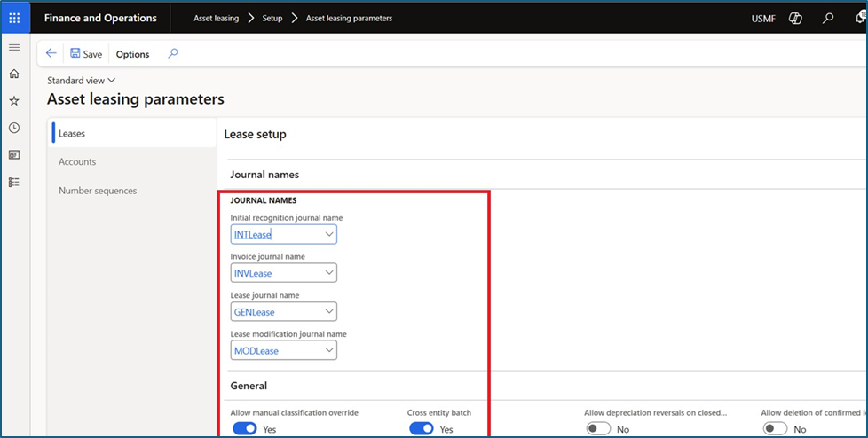Click the top bar search magnifier
Screen dimensions: 868x438
[828, 18]
